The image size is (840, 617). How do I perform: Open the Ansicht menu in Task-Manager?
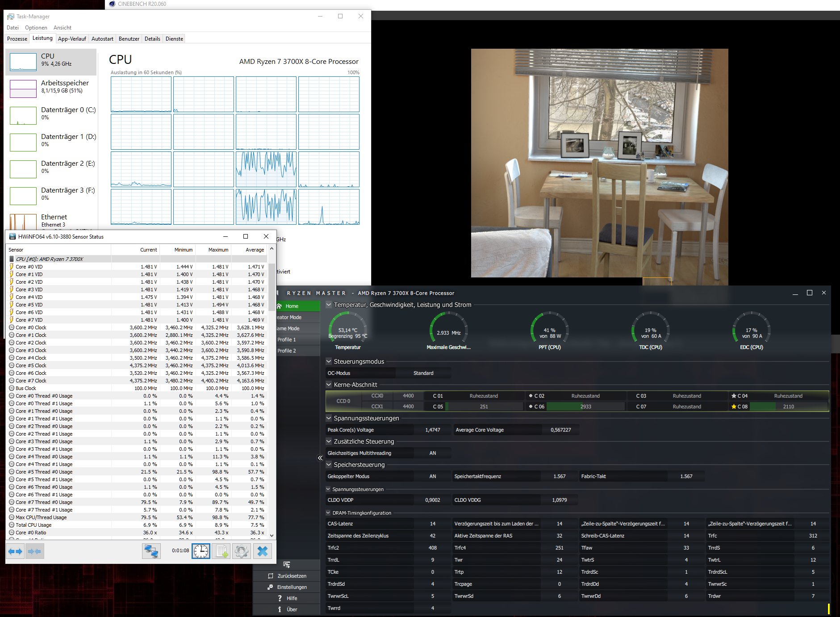coord(63,28)
